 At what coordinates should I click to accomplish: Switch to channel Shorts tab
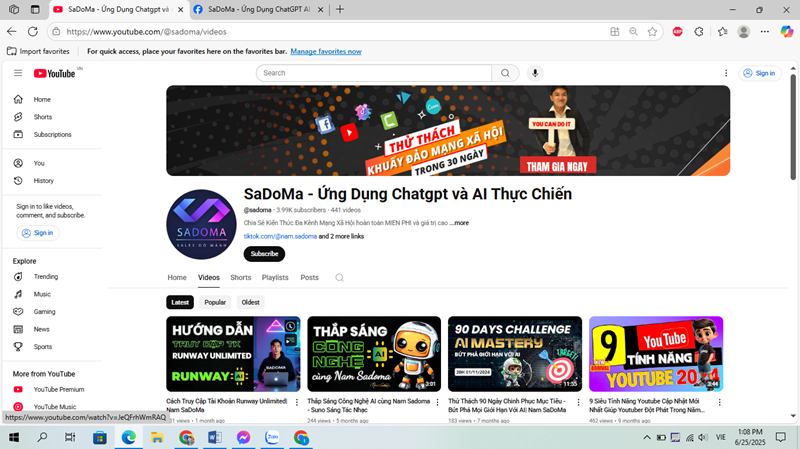pos(240,278)
